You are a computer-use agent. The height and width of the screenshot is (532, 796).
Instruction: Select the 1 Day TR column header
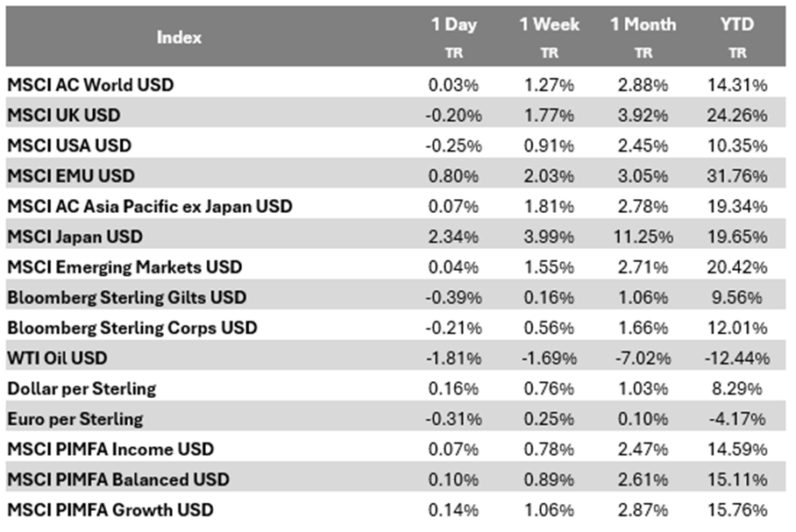click(454, 37)
